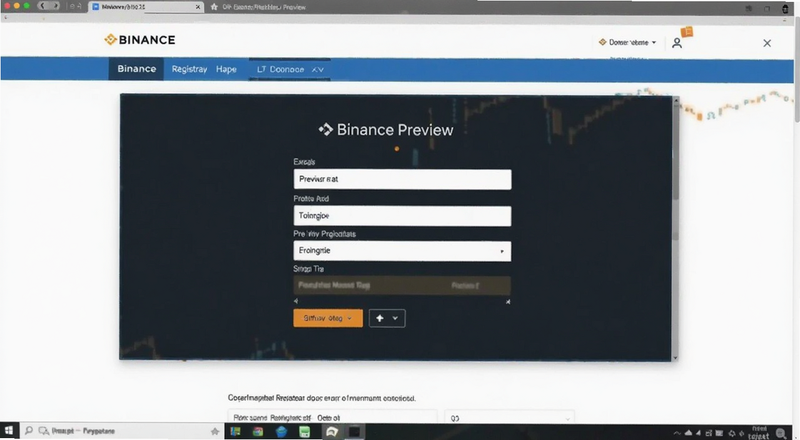The width and height of the screenshot is (800, 440).
Task: Click the star icon in the taskbar search bar
Action: (215, 432)
